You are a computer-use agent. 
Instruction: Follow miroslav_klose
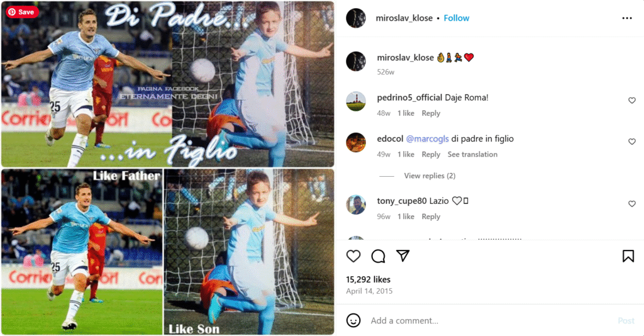pos(457,18)
